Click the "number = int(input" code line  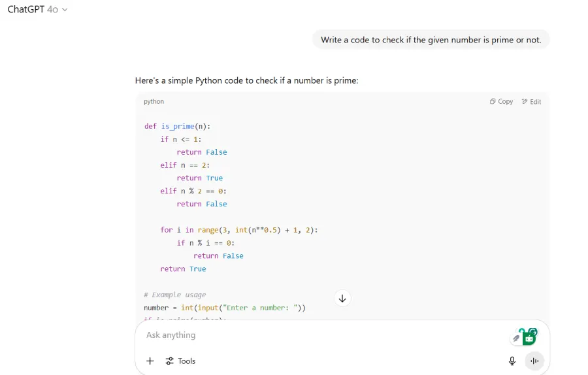point(225,308)
